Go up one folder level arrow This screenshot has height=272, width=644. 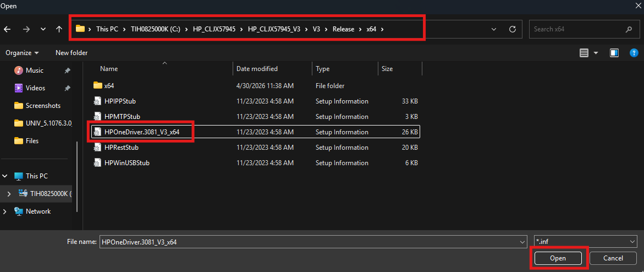(59, 29)
